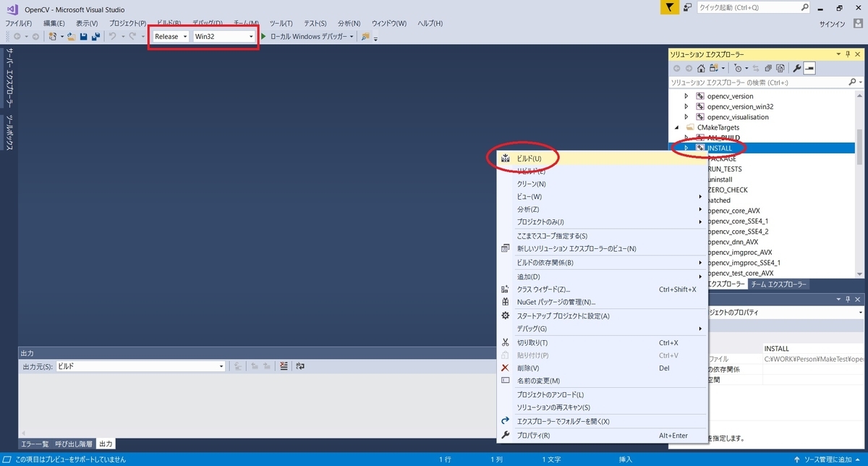
Task: Open the 表示(V) menu
Action: pyautogui.click(x=87, y=23)
